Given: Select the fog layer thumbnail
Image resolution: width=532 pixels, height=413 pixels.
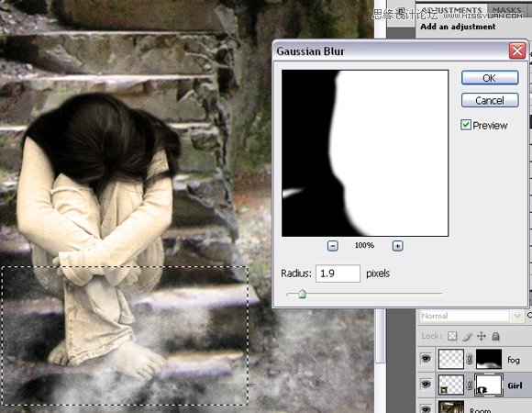Looking at the screenshot, I should pyautogui.click(x=451, y=359).
